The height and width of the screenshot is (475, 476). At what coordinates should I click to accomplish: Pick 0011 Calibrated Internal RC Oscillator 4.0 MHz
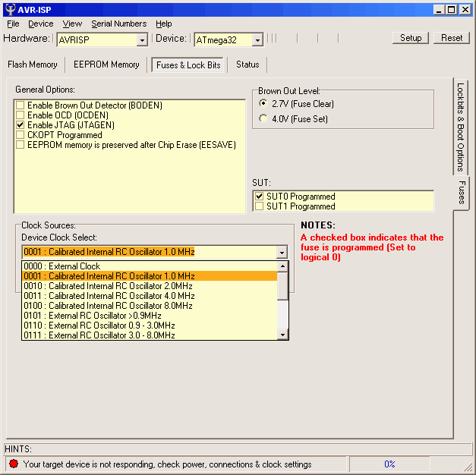pos(150,296)
